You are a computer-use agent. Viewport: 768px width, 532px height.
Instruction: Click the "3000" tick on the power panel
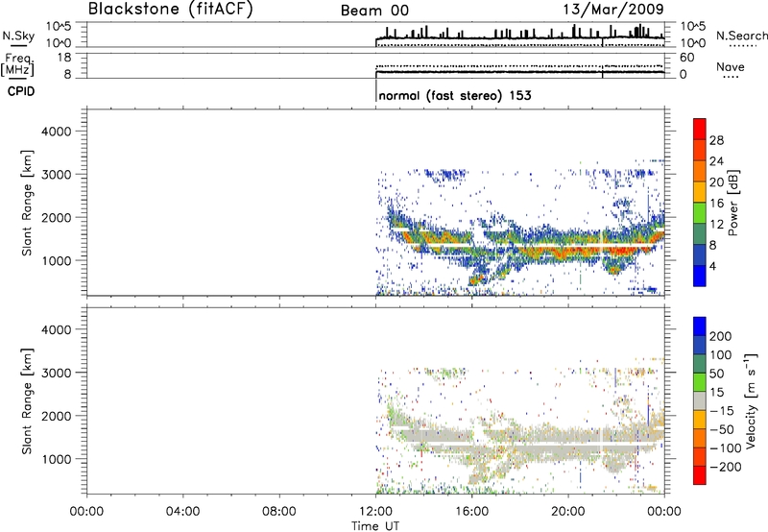[57, 175]
